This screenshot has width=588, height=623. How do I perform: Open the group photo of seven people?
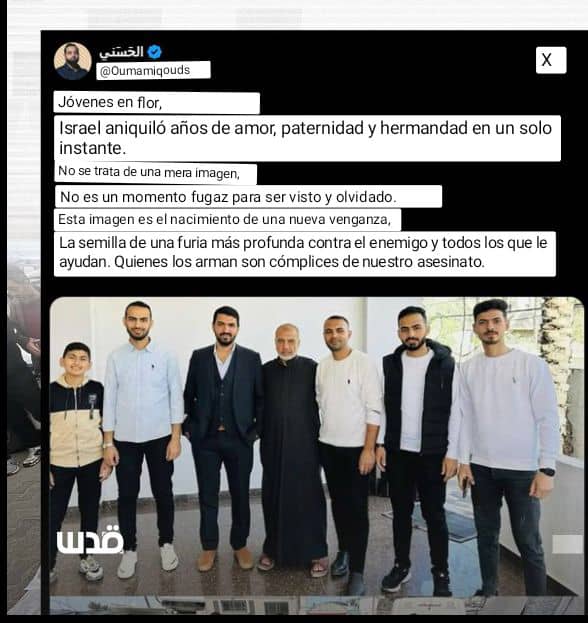point(316,446)
